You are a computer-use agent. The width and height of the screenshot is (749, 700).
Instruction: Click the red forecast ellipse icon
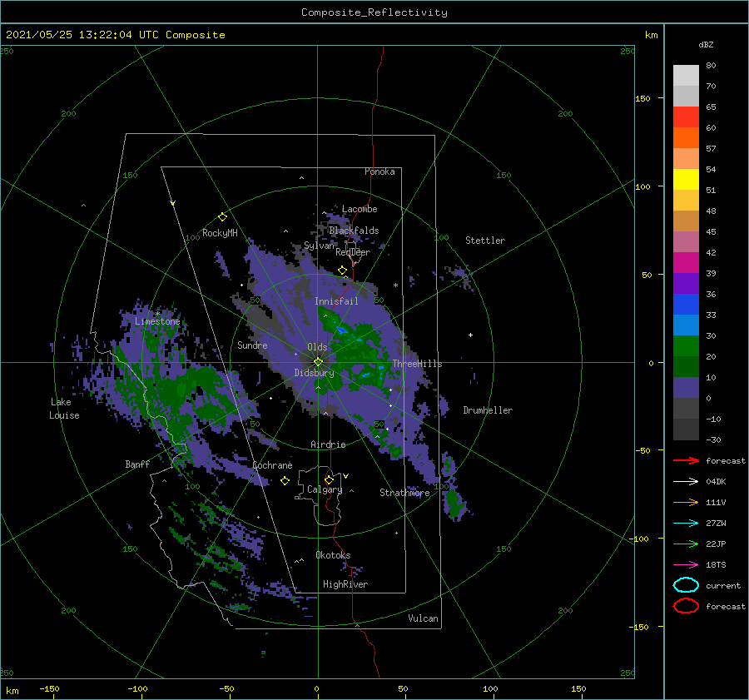coord(686,606)
